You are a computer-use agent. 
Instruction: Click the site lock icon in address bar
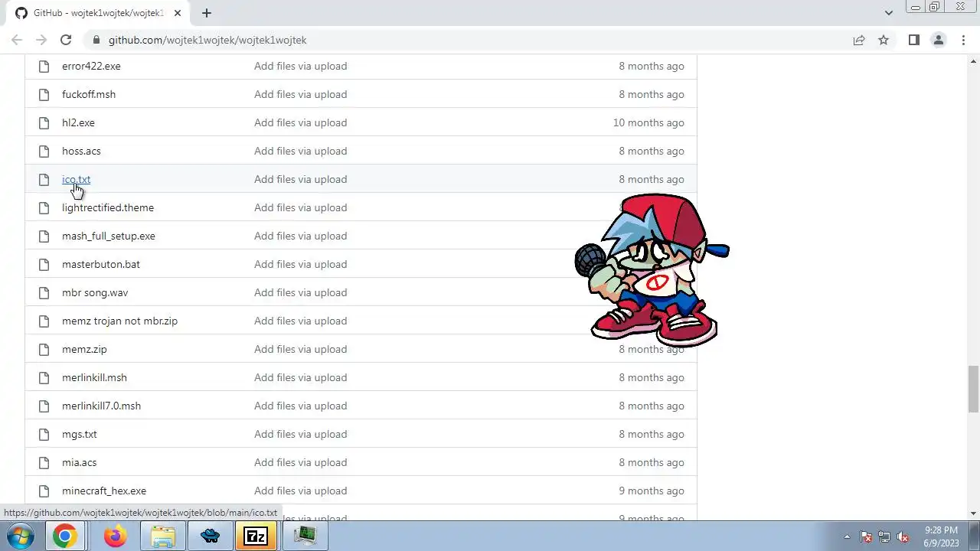tap(96, 40)
